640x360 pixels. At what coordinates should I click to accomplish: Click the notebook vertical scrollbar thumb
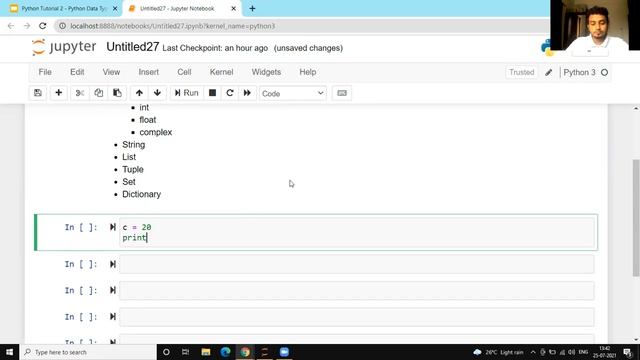point(636,218)
